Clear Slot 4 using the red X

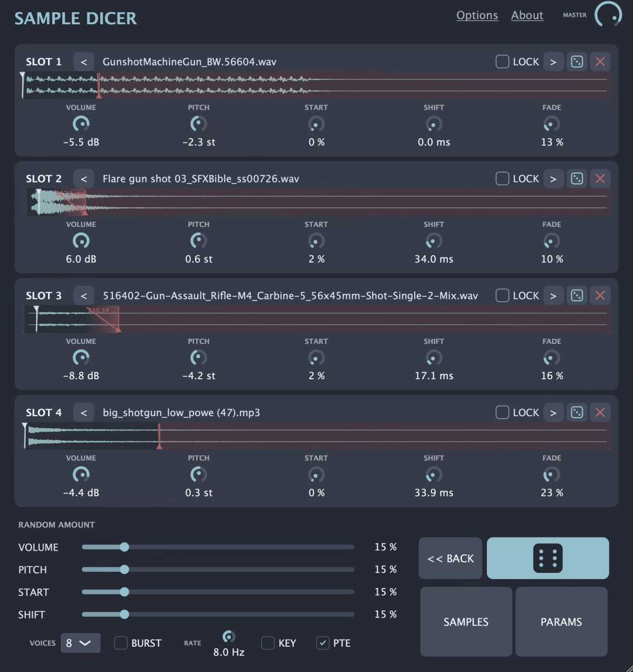[x=600, y=412]
